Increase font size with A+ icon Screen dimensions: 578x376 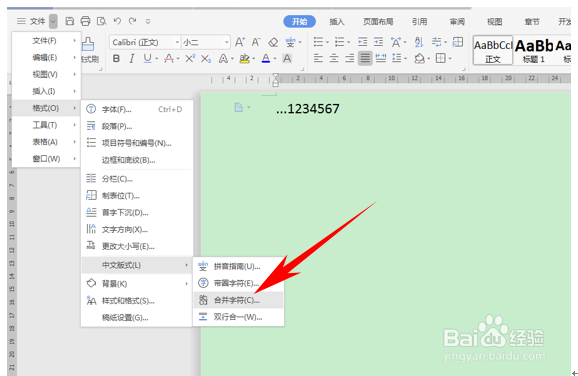point(240,42)
